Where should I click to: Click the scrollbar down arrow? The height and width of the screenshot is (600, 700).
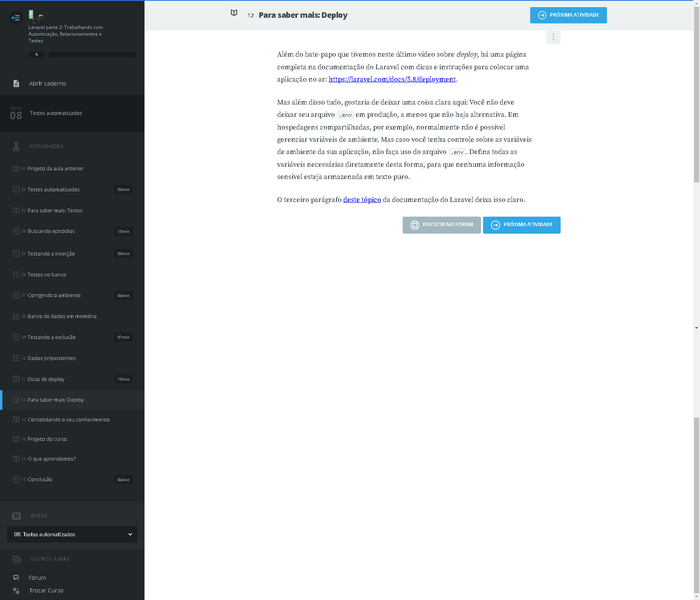(x=696, y=328)
